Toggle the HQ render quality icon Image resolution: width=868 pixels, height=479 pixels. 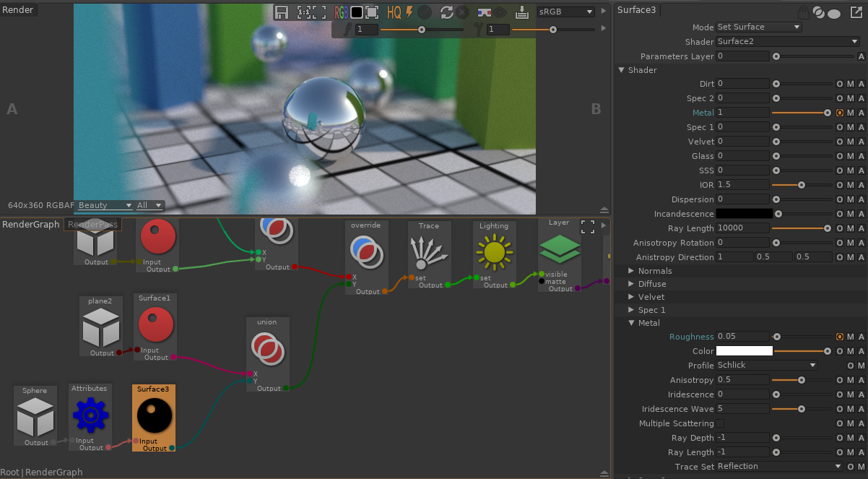coord(394,12)
